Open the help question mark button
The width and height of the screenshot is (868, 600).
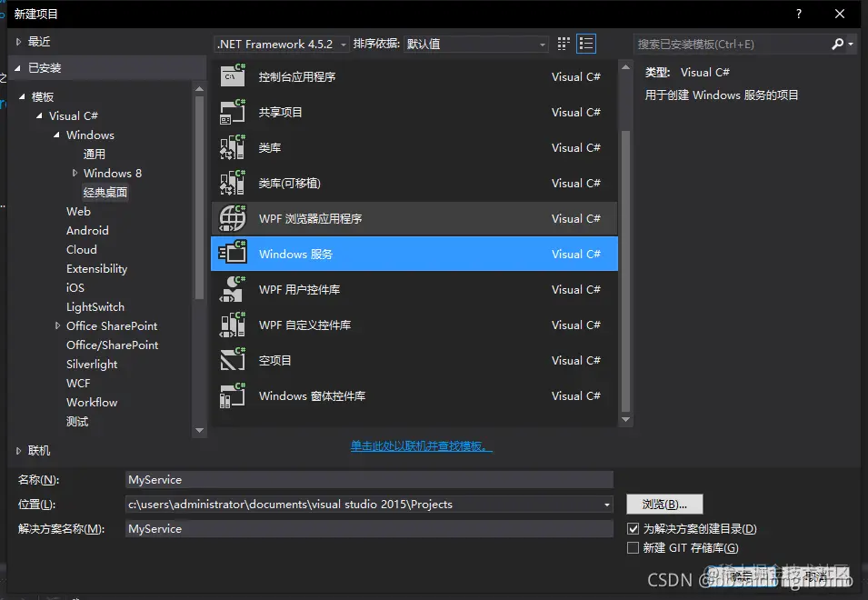point(798,14)
